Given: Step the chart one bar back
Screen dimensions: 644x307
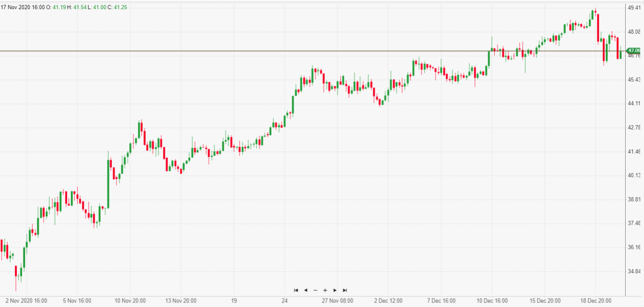Looking at the screenshot, I should click(x=306, y=290).
